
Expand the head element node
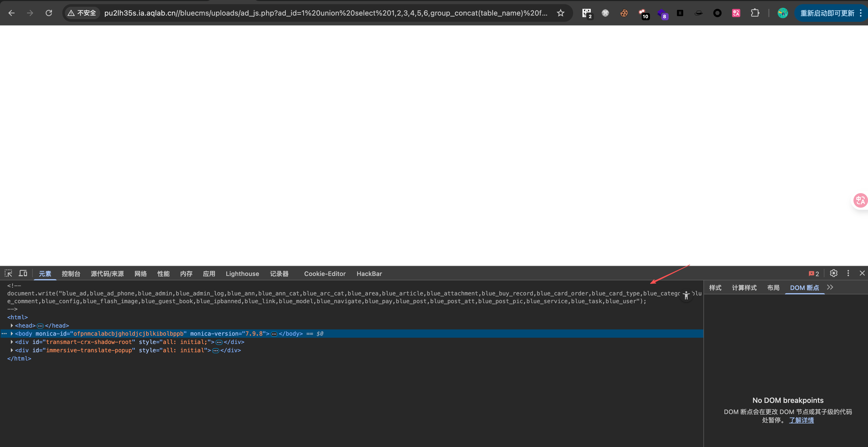(12, 326)
